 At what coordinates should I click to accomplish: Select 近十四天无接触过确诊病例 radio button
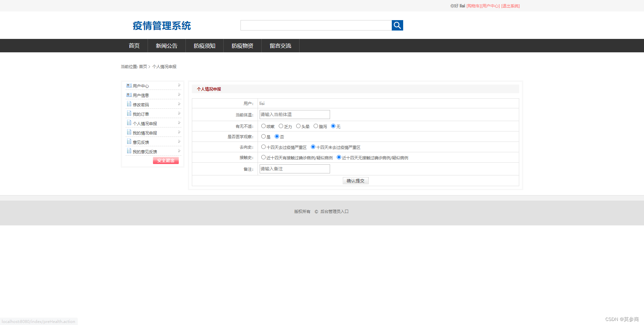click(x=339, y=157)
